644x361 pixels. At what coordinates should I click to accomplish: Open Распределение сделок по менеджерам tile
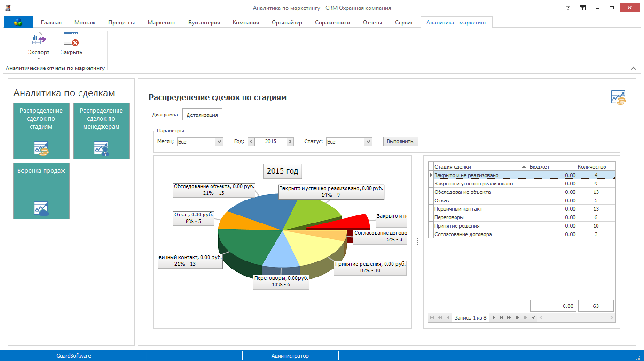coord(102,131)
